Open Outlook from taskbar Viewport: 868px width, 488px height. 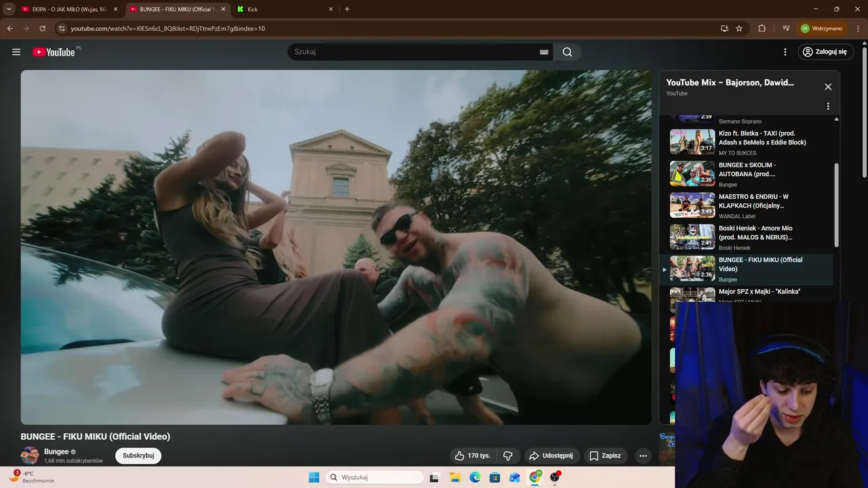pos(515,477)
